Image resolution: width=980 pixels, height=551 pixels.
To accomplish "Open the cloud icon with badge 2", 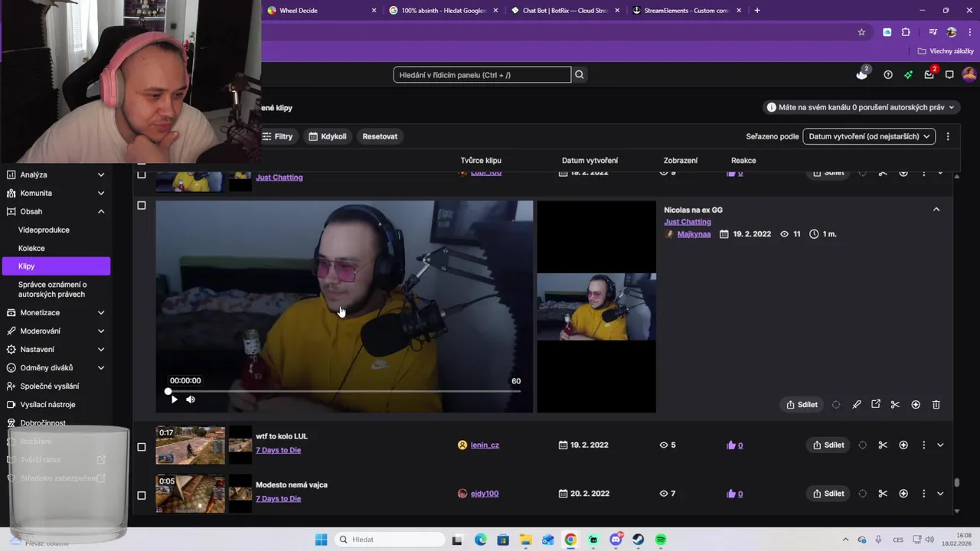I will click(x=862, y=74).
